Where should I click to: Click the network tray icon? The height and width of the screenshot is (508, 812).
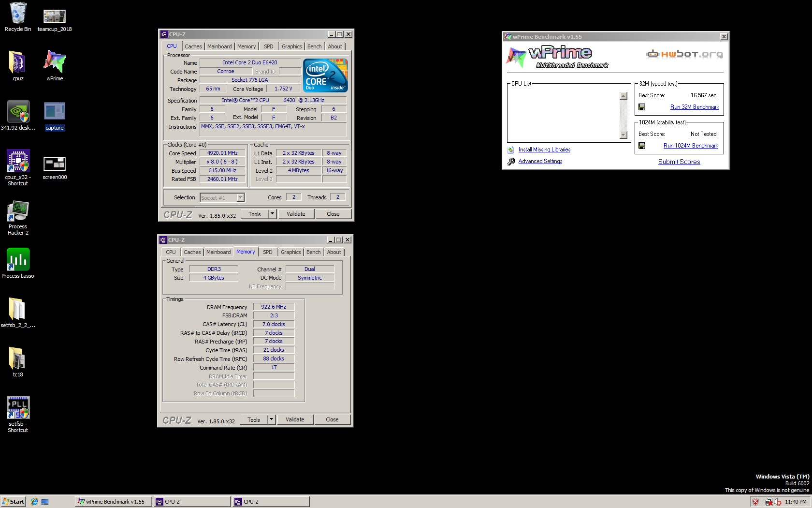[x=768, y=502]
